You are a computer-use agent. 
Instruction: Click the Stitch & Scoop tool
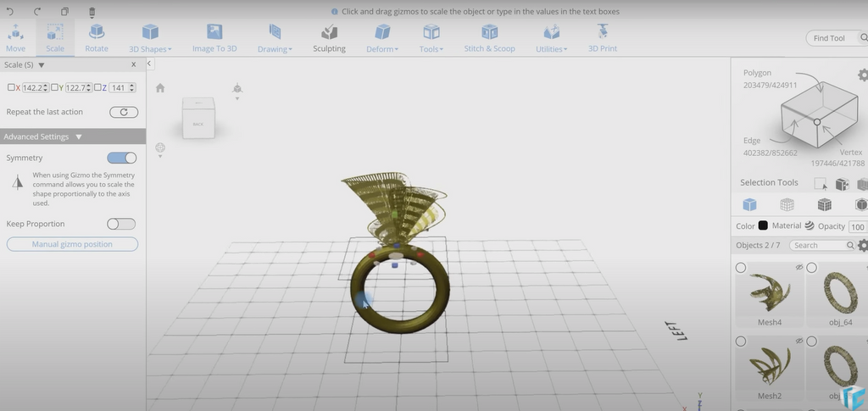[x=489, y=38]
